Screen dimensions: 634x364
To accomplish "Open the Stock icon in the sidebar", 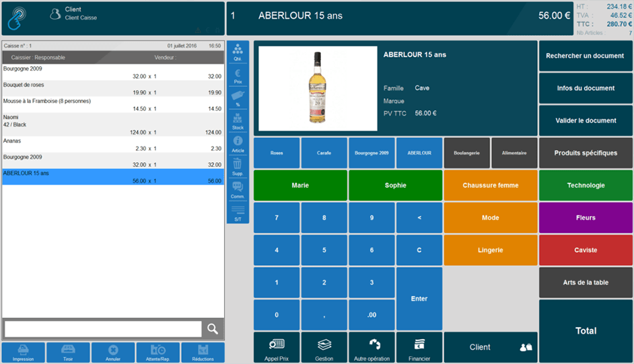I will coord(238,121).
